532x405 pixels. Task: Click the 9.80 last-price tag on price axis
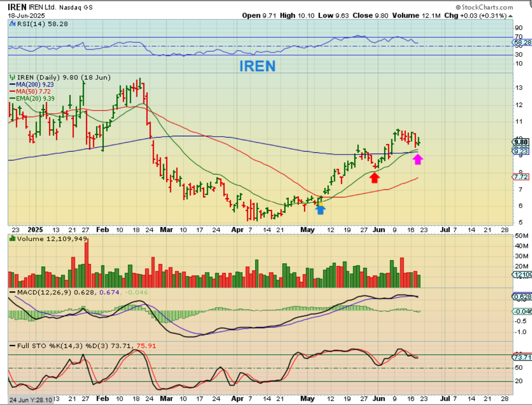click(x=521, y=142)
